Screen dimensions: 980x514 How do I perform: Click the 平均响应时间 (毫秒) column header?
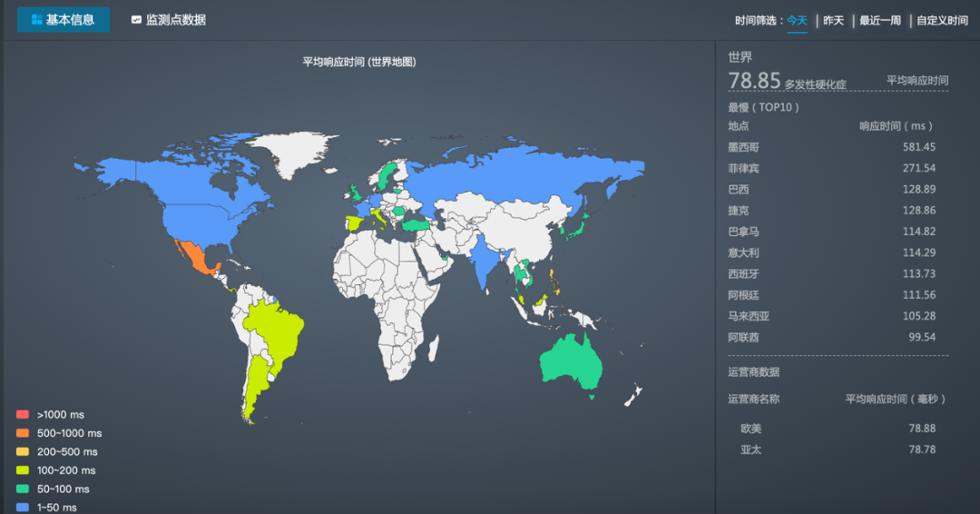896,399
